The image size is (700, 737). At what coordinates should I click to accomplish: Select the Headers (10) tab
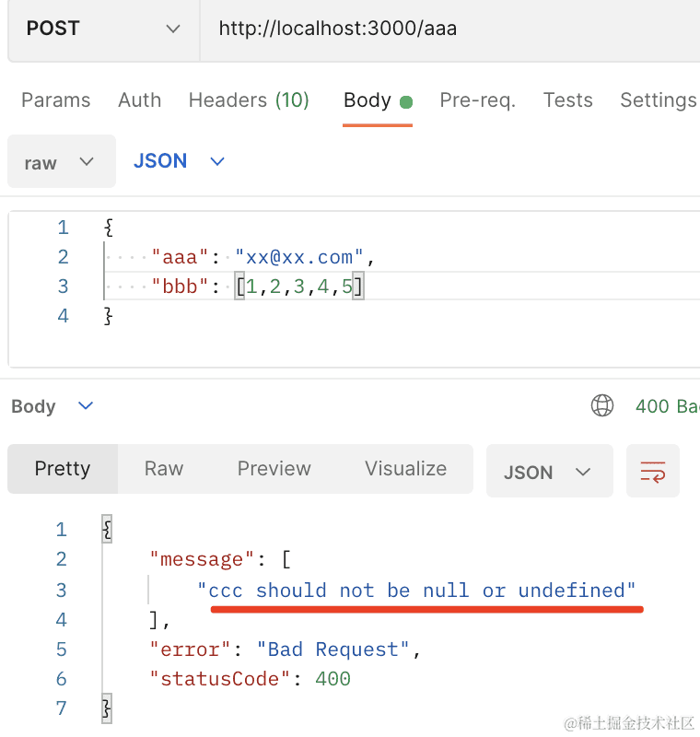[249, 100]
